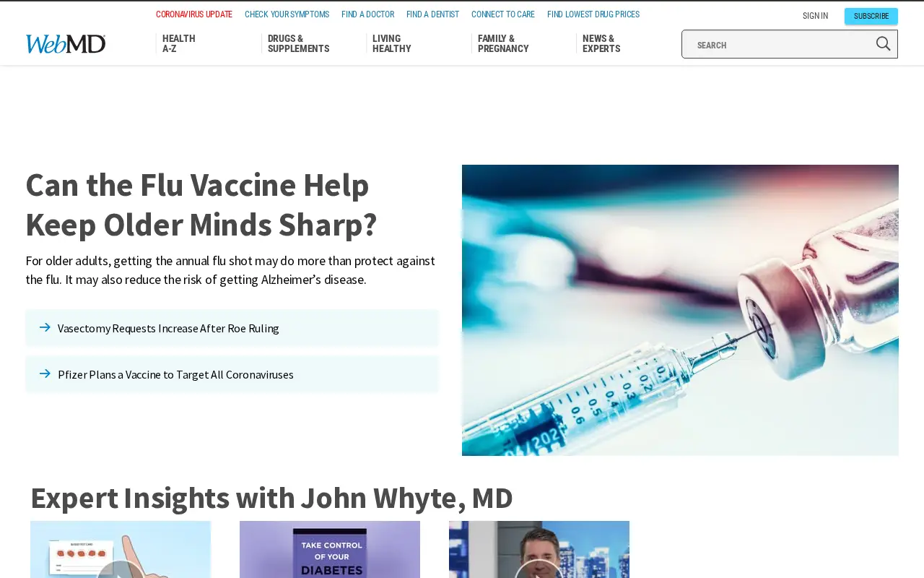
Task: Click the arrow icon beside Pfizer Plans
Action: [x=45, y=374]
